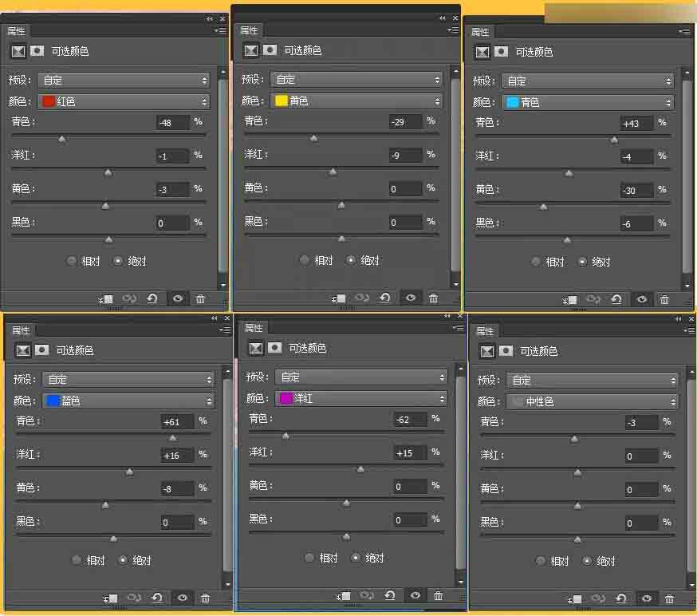Click the reset icon in the 红色 panel
Image resolution: width=697 pixels, height=616 pixels.
pos(152,298)
